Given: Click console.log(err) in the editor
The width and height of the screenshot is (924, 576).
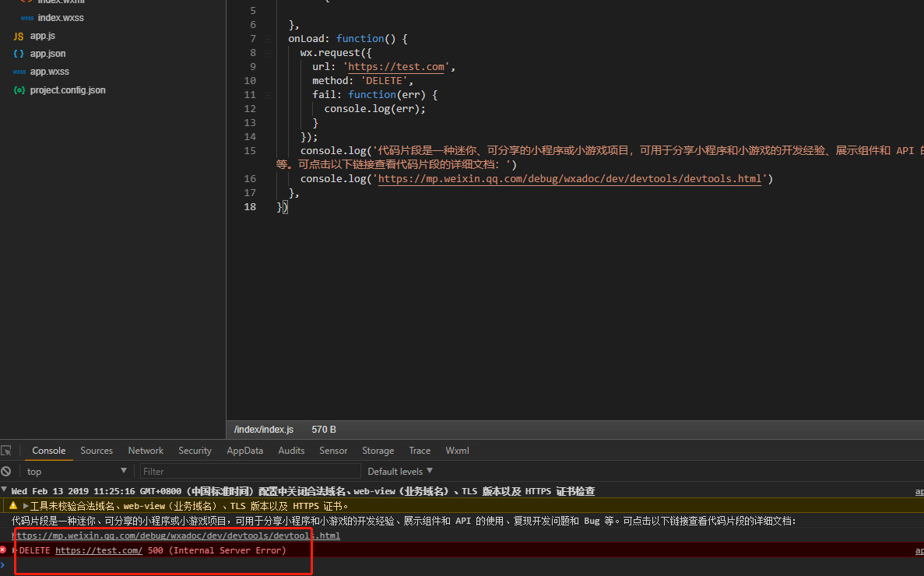Looking at the screenshot, I should coord(374,109).
